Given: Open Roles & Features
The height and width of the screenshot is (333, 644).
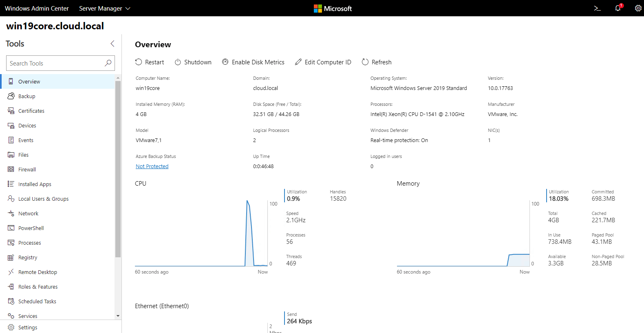Looking at the screenshot, I should click(58, 287).
